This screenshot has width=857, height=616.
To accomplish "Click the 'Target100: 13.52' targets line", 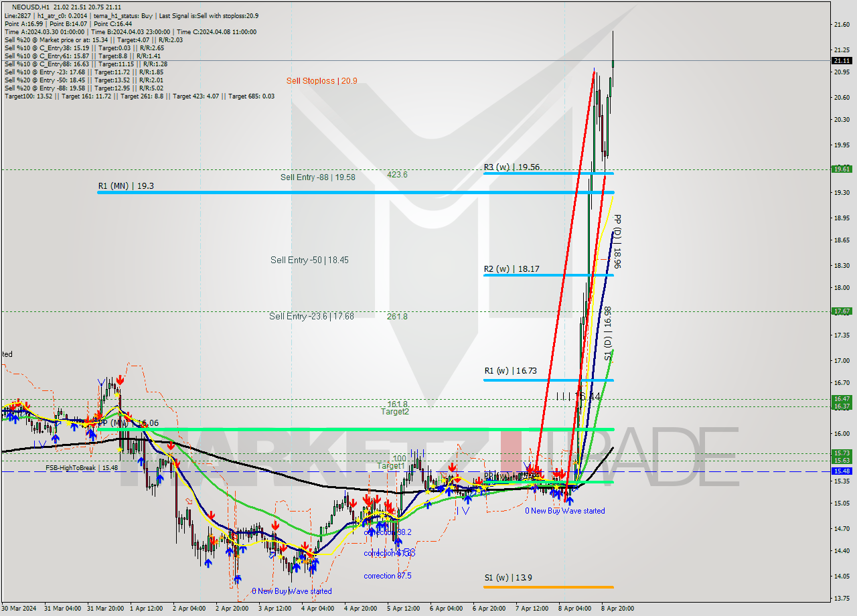I will pos(139,96).
